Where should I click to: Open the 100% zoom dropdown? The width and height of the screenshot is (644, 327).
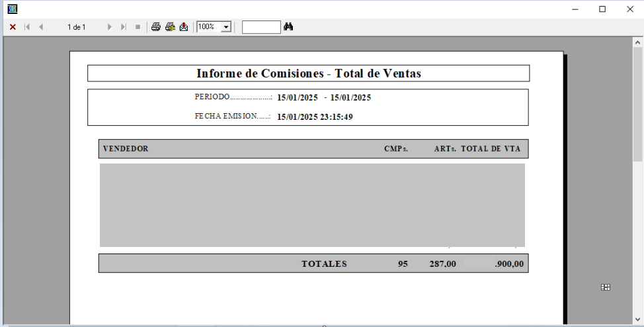click(226, 27)
